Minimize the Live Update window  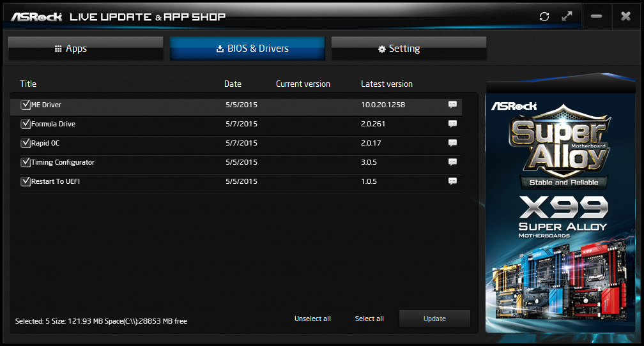pyautogui.click(x=596, y=17)
